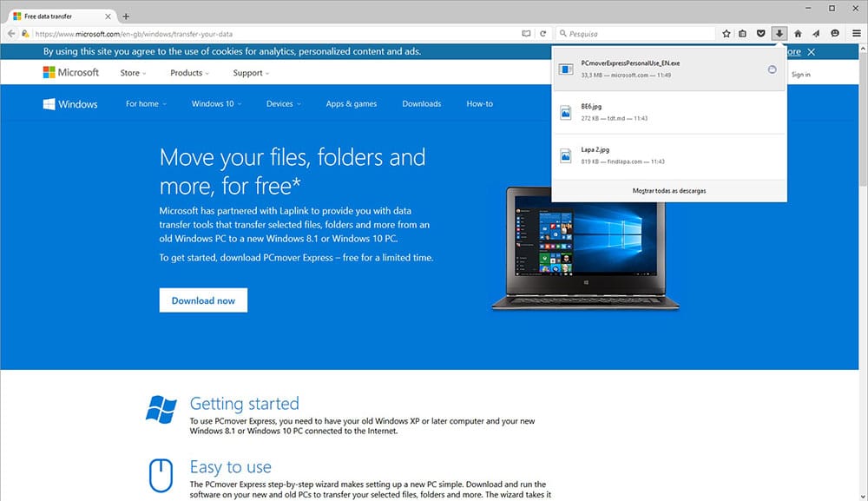Image resolution: width=868 pixels, height=501 pixels.
Task: Expand the Products dropdown menu
Action: [x=189, y=73]
